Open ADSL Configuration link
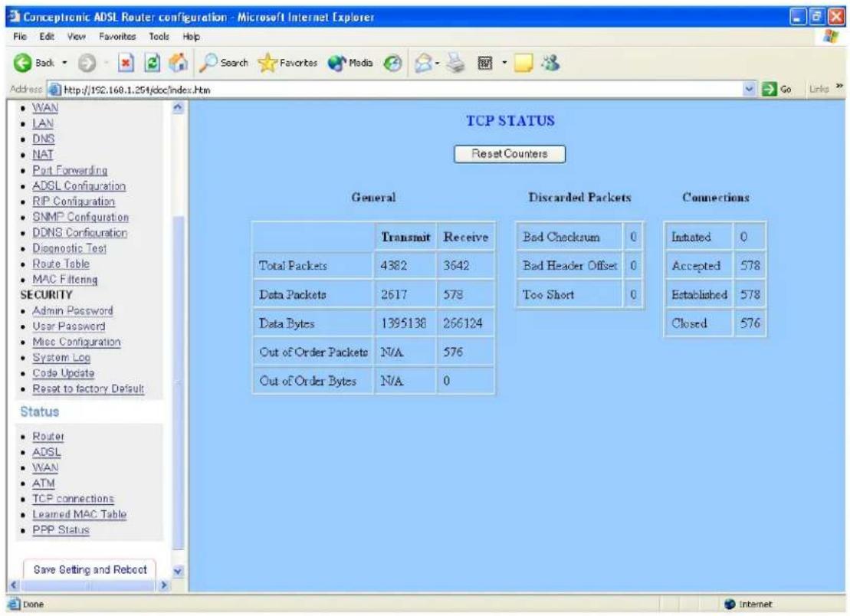 coord(79,186)
